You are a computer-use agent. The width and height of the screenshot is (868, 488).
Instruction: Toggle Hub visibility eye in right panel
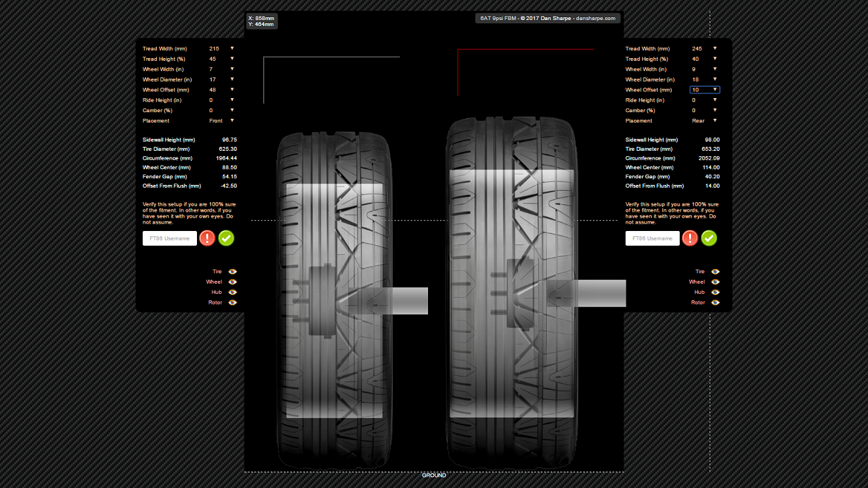[x=715, y=292]
